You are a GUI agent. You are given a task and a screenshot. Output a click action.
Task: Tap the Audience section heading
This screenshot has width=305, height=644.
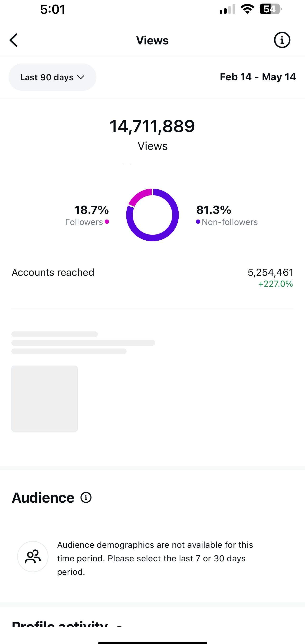click(x=43, y=497)
